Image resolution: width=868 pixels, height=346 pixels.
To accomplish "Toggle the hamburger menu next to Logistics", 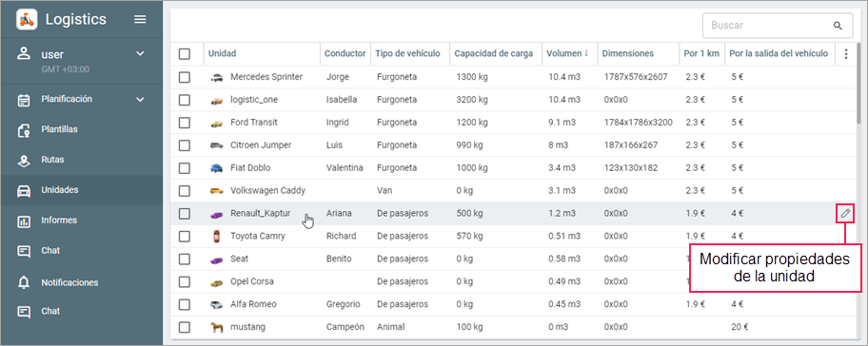I will 141,19.
